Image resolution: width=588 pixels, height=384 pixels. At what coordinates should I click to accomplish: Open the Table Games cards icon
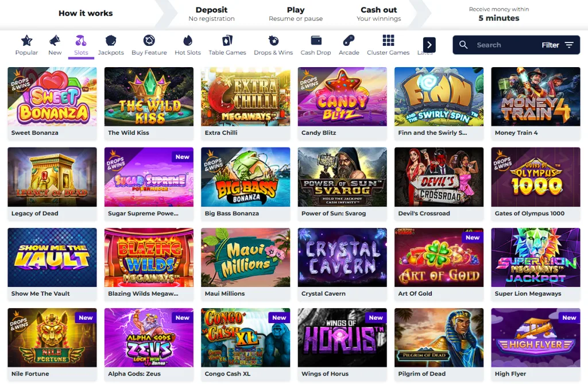pyautogui.click(x=227, y=41)
